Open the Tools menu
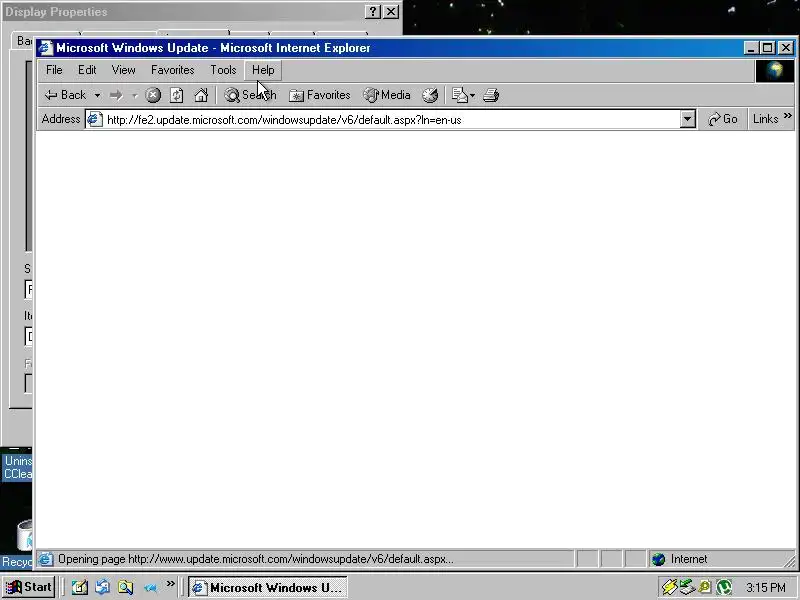 point(223,70)
